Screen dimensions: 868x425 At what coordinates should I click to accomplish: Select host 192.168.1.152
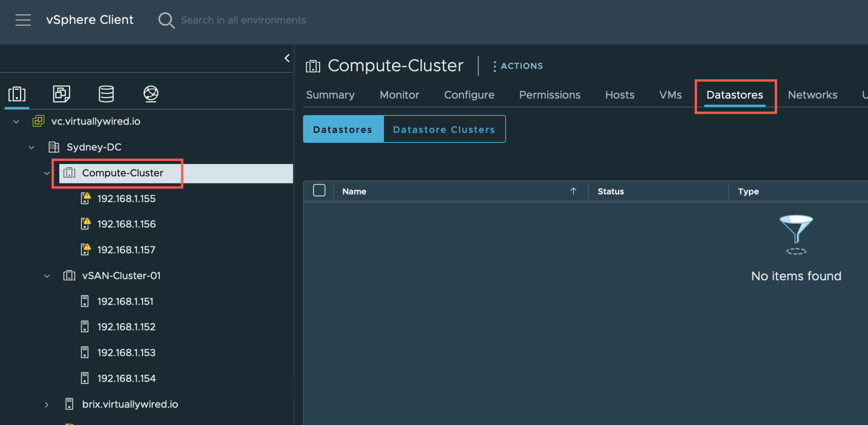click(x=126, y=327)
